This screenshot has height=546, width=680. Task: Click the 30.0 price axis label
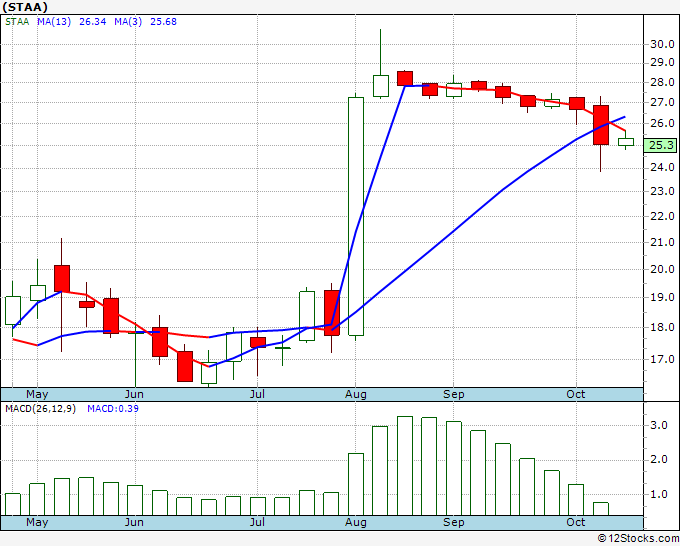tap(662, 44)
